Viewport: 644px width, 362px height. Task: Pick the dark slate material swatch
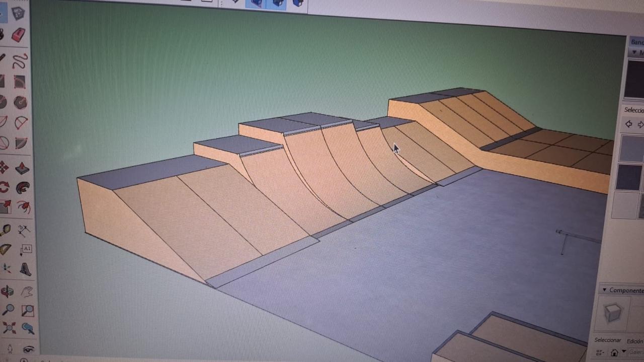629,177
